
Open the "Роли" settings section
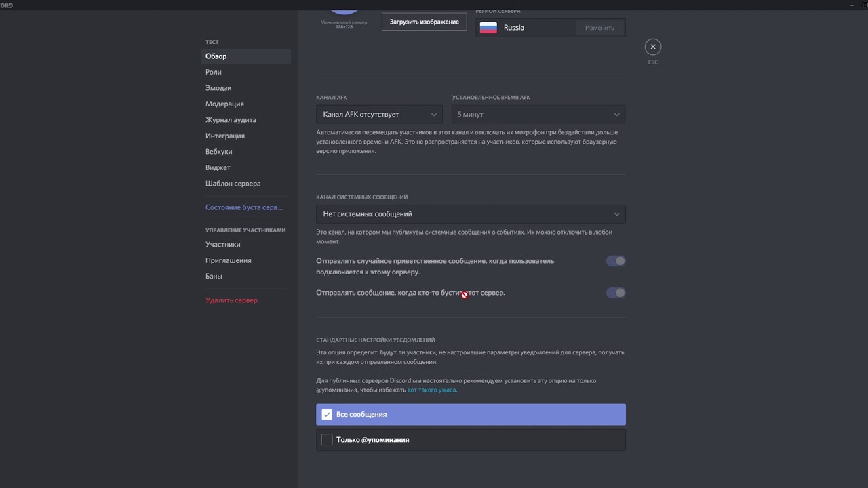click(214, 72)
